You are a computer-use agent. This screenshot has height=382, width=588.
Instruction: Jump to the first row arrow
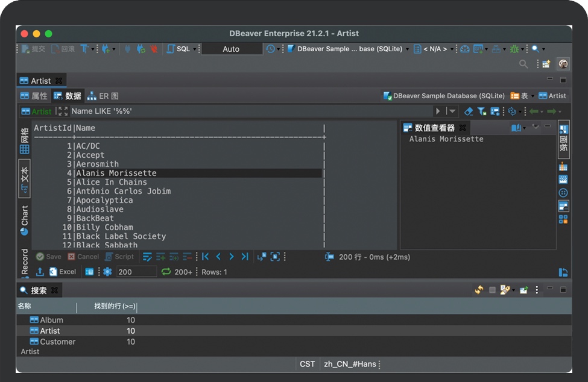coord(206,257)
